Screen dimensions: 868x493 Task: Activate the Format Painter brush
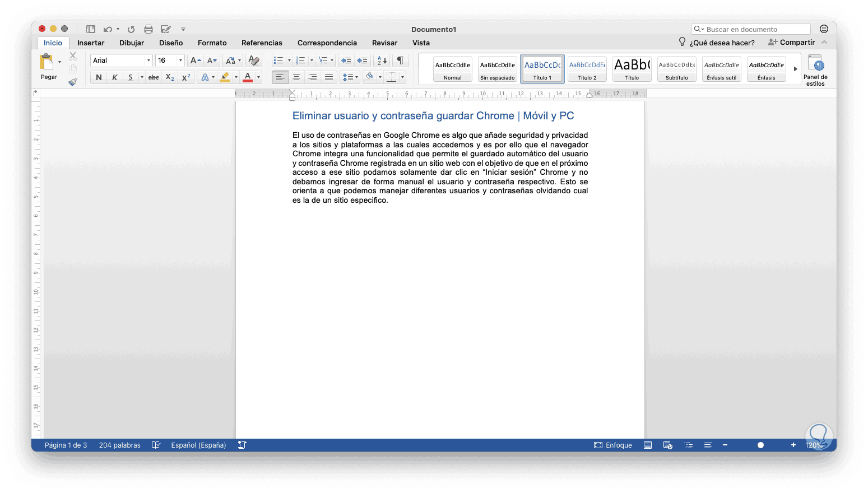coord(73,82)
